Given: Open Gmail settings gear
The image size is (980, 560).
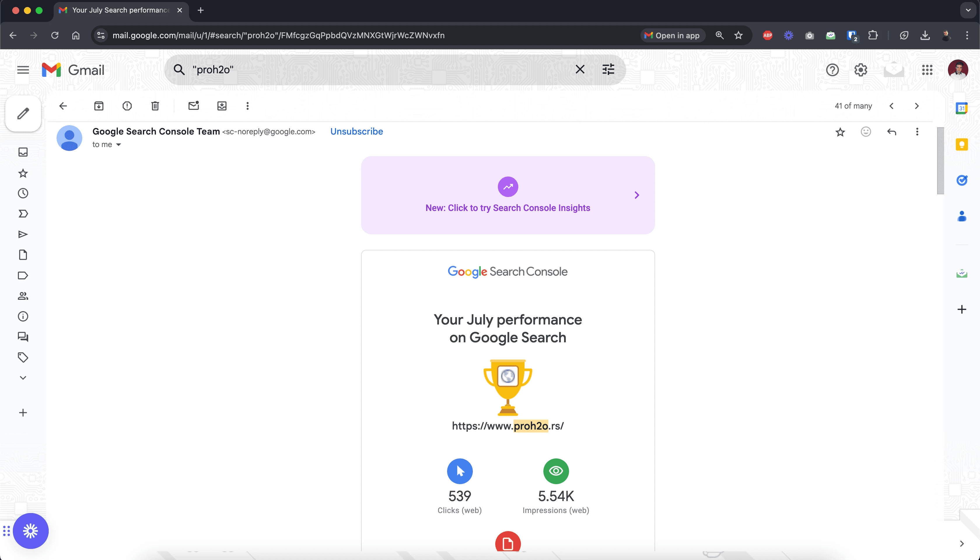Looking at the screenshot, I should [860, 70].
